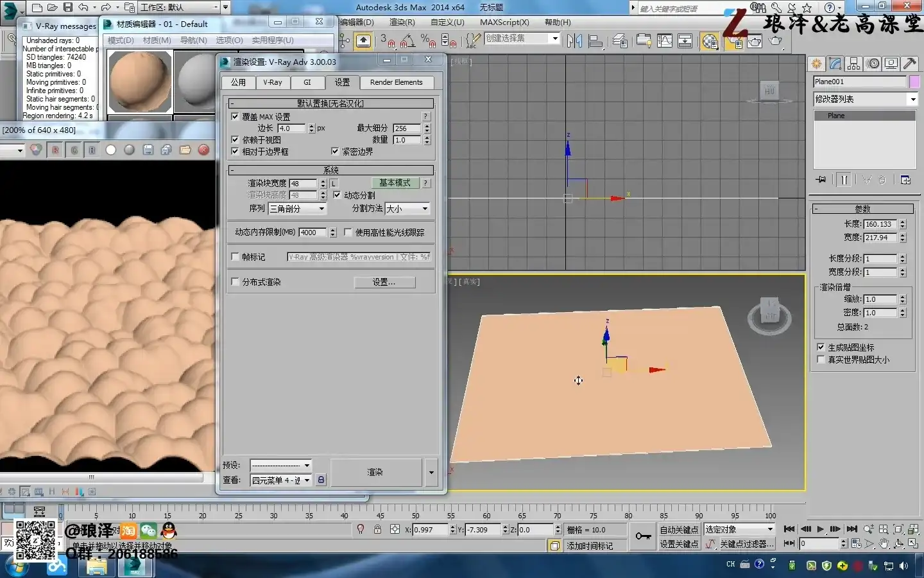The width and height of the screenshot is (924, 578).
Task: Enable the 帧标记 checkbox
Action: 235,257
